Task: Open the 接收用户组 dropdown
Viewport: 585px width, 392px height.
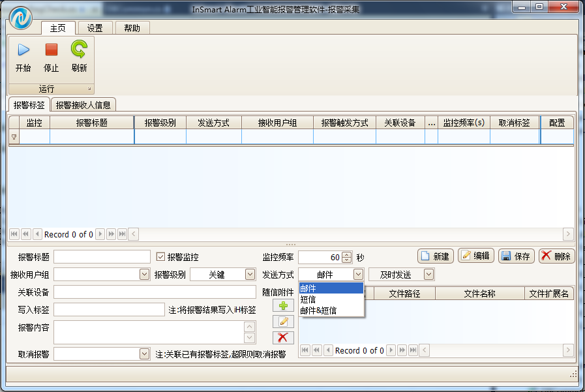Action: [x=144, y=275]
